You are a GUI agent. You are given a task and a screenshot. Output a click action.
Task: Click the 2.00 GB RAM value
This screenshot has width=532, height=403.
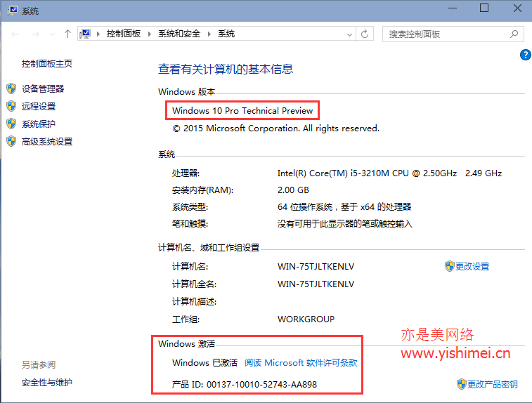point(293,190)
